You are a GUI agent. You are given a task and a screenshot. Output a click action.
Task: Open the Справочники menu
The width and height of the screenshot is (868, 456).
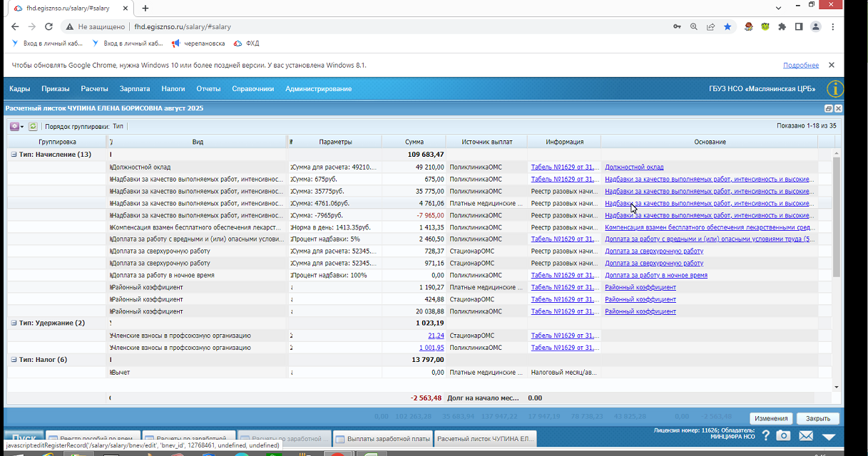[x=253, y=89]
